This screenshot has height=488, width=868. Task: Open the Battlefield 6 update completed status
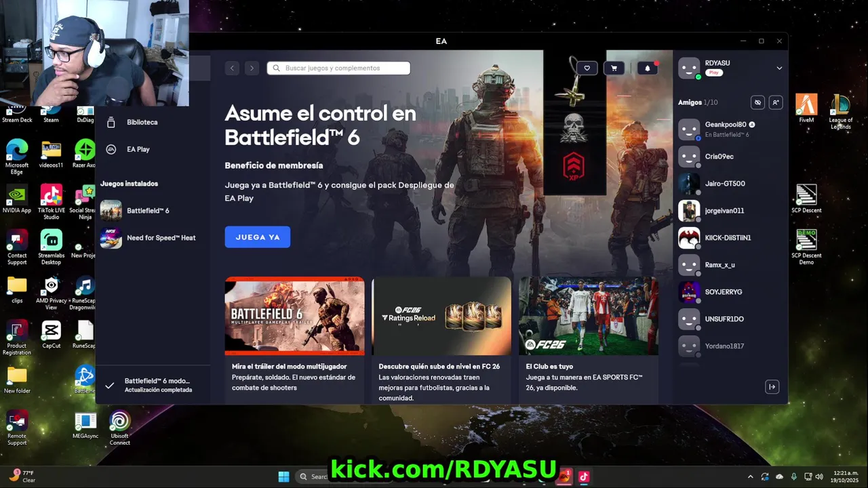click(152, 385)
